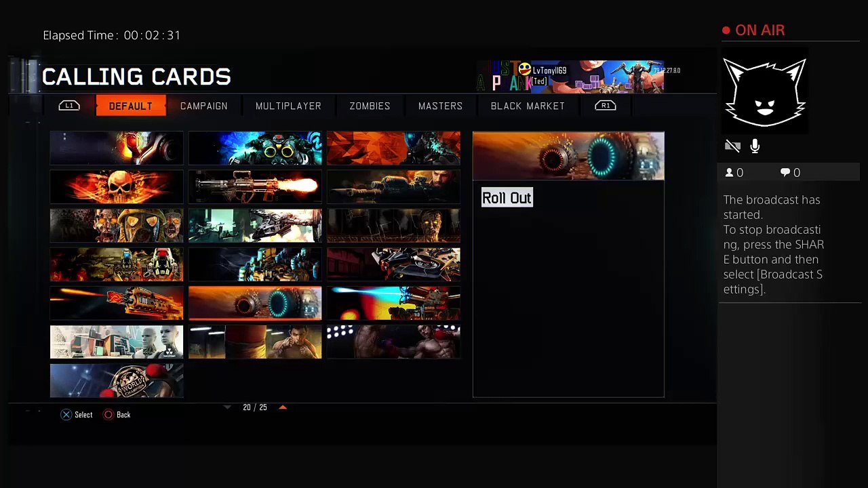This screenshot has width=868, height=488.
Task: Click the 20 / 25 page counter
Action: (255, 407)
